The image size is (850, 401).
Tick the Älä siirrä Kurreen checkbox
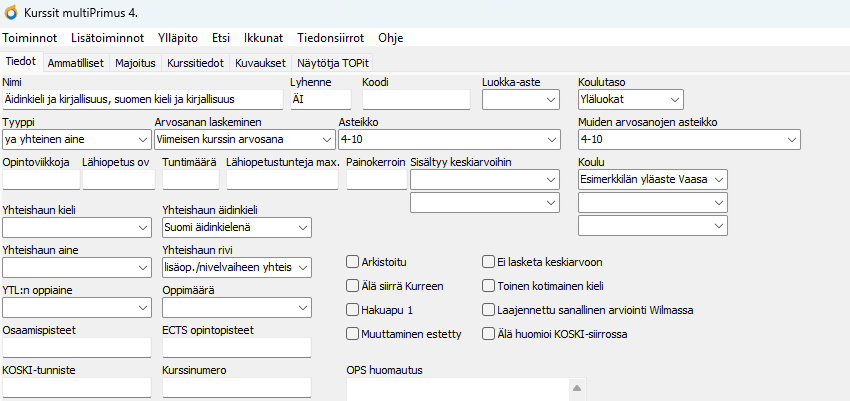click(x=352, y=286)
